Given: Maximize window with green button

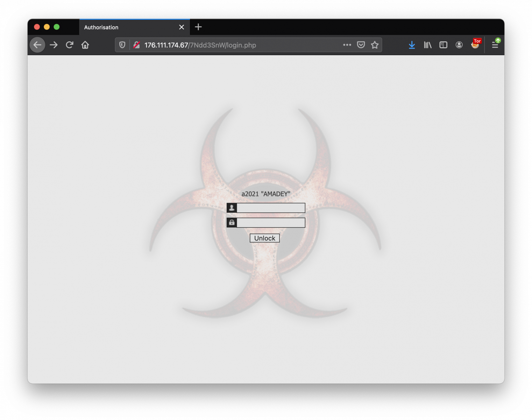Looking at the screenshot, I should pyautogui.click(x=57, y=27).
